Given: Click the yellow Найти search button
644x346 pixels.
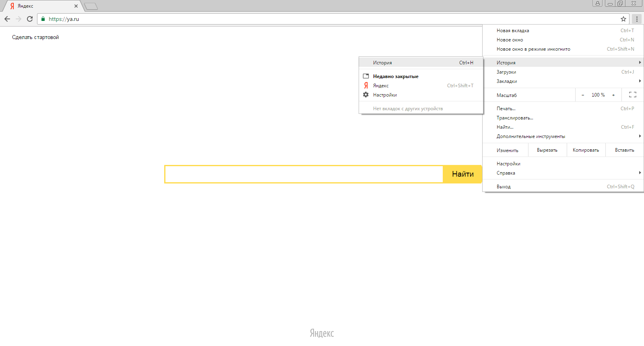Looking at the screenshot, I should tap(462, 174).
